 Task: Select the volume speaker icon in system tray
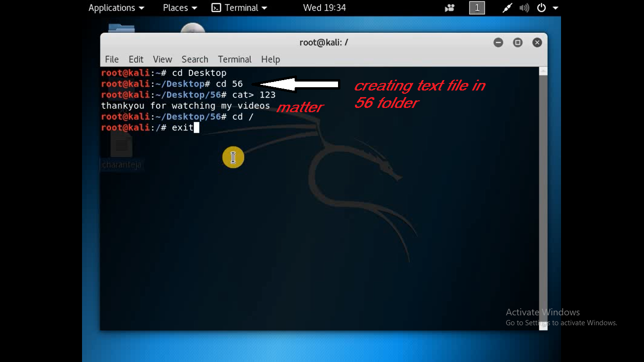tap(524, 8)
